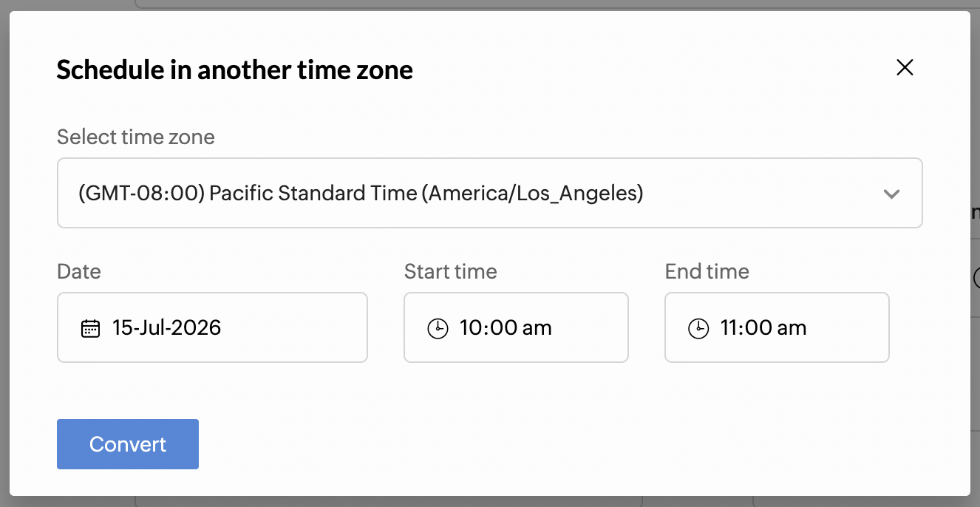The height and width of the screenshot is (507, 980).
Task: Click the dialog title heading text
Action: click(235, 69)
